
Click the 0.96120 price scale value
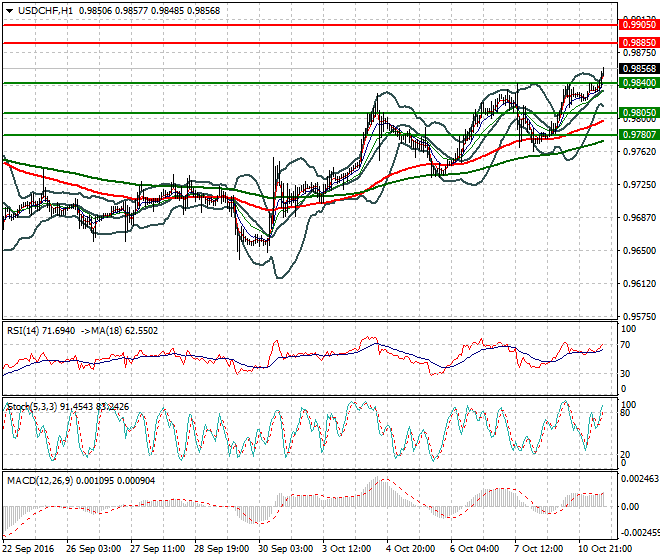coord(639,284)
